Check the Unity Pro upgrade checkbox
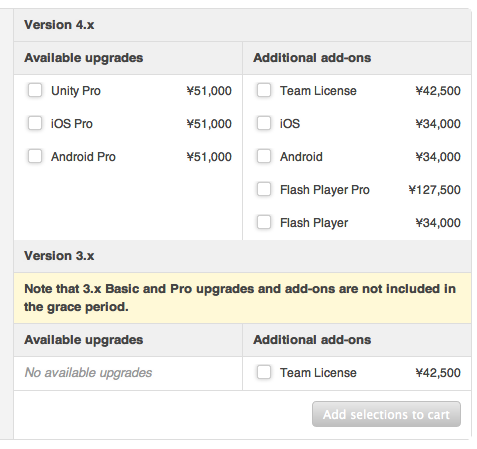The image size is (477, 449). pyautogui.click(x=35, y=90)
